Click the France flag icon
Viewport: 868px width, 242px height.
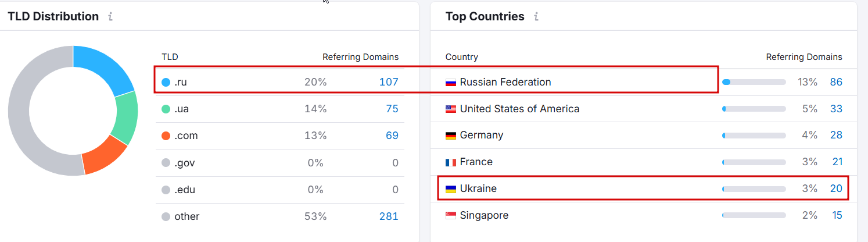point(451,162)
